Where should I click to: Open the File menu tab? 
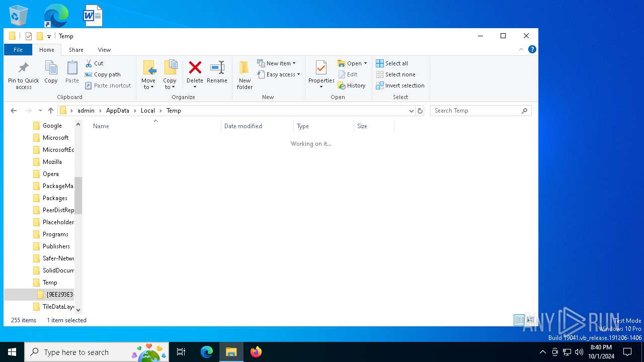pos(18,50)
